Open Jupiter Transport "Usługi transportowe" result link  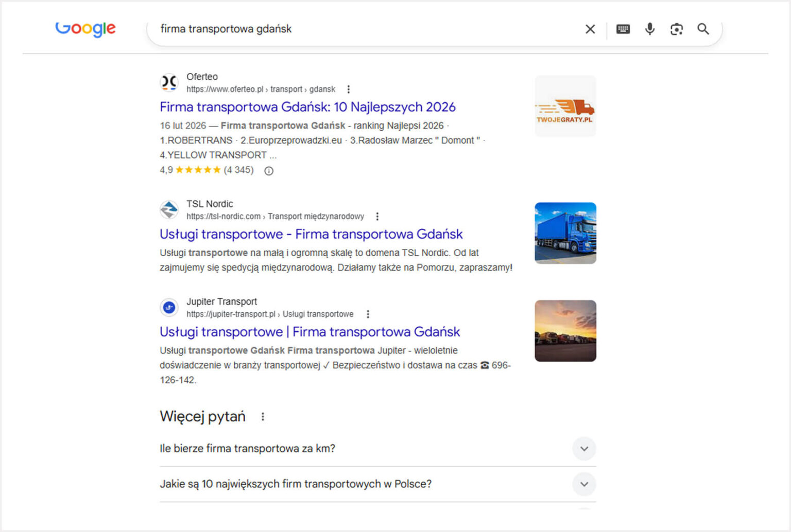click(x=309, y=332)
